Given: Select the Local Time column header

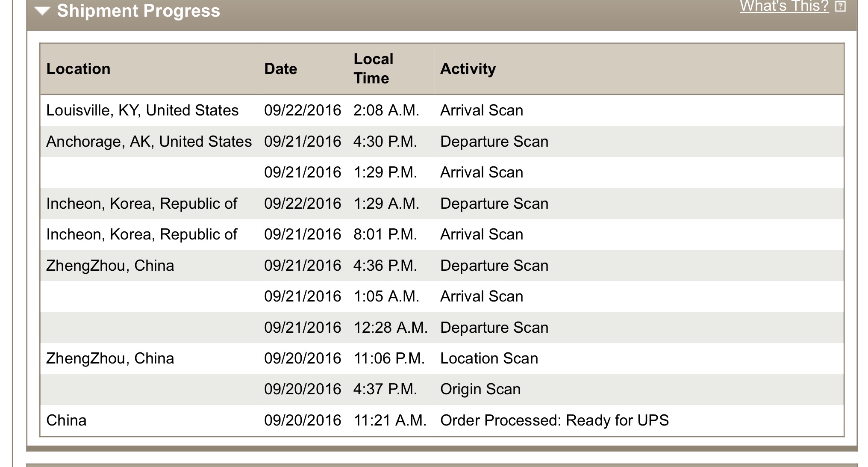Looking at the screenshot, I should [373, 68].
